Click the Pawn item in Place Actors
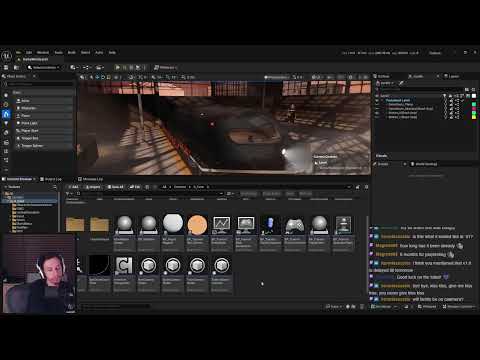Viewport: 480px width, 360px height. point(43,115)
